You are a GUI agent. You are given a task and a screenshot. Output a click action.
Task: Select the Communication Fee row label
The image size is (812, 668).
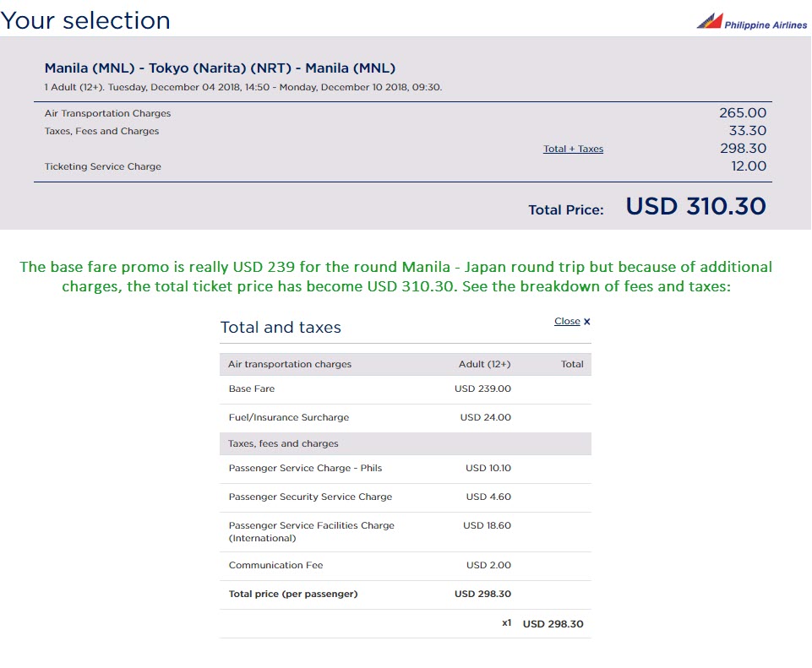pyautogui.click(x=275, y=566)
